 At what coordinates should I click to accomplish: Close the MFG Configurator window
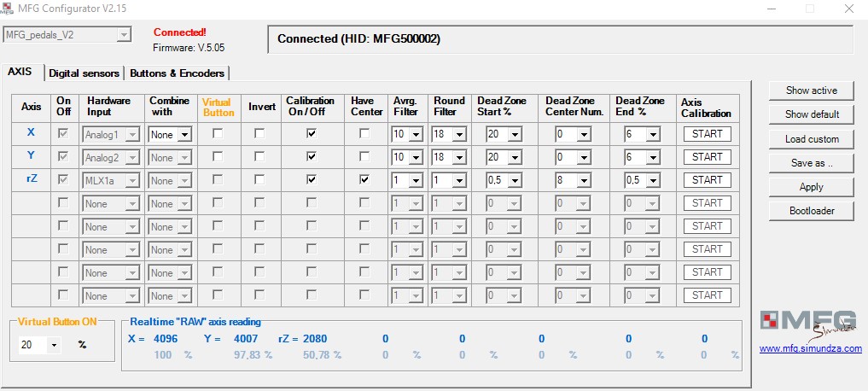(x=848, y=9)
